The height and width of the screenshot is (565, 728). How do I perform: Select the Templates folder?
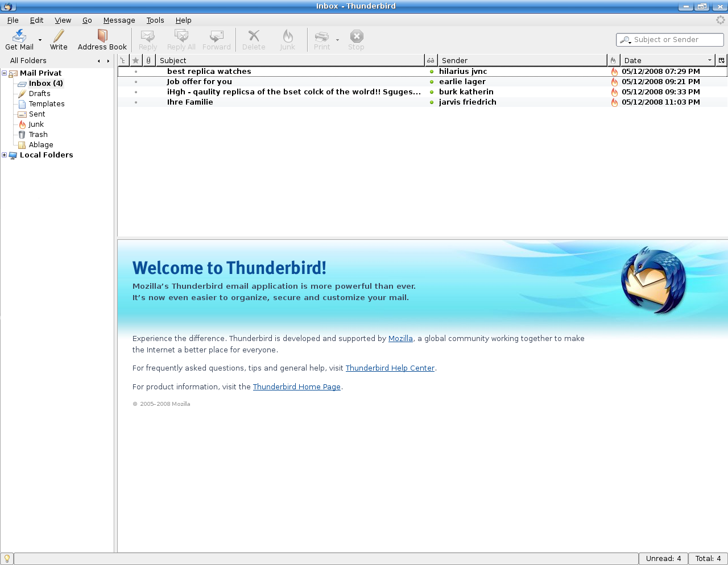(x=47, y=103)
